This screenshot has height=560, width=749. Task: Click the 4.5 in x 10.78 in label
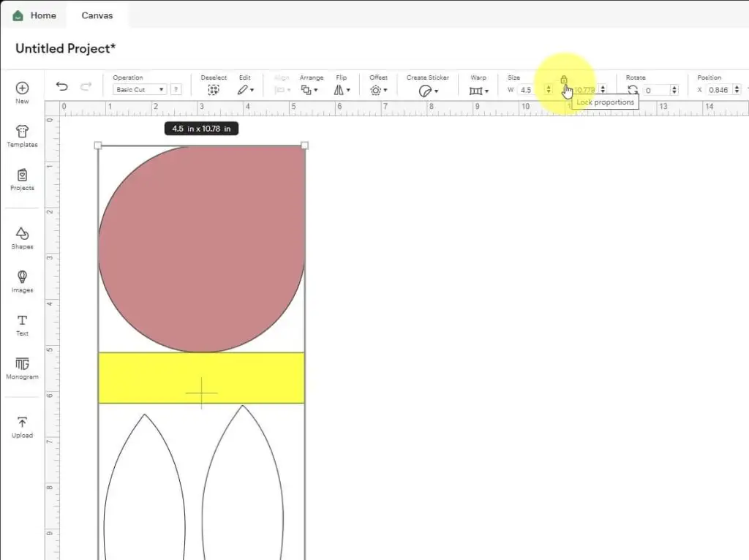point(201,129)
